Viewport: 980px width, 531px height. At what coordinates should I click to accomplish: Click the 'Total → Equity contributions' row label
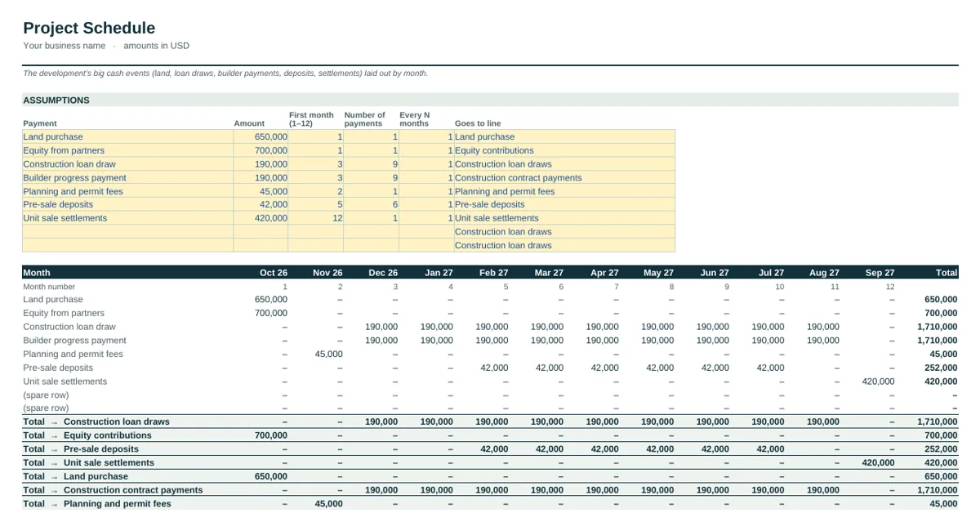coord(87,435)
